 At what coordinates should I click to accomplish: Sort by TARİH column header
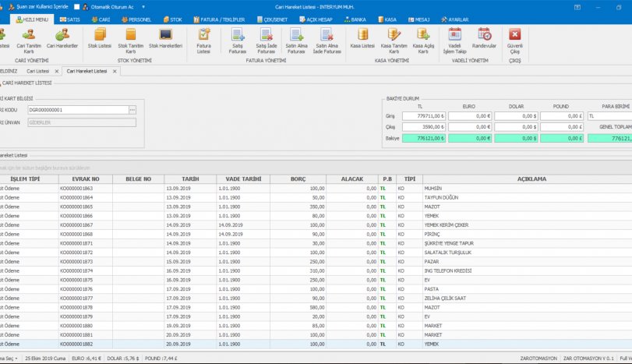pos(190,179)
